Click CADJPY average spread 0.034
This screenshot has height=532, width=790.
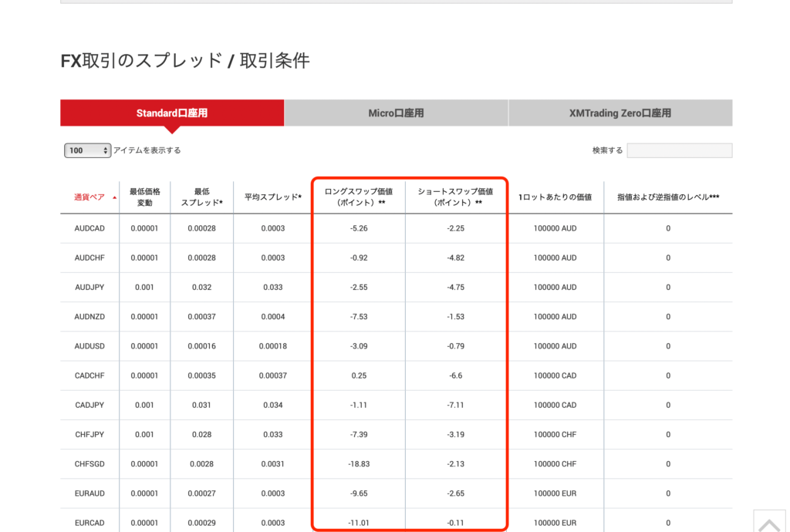273,405
